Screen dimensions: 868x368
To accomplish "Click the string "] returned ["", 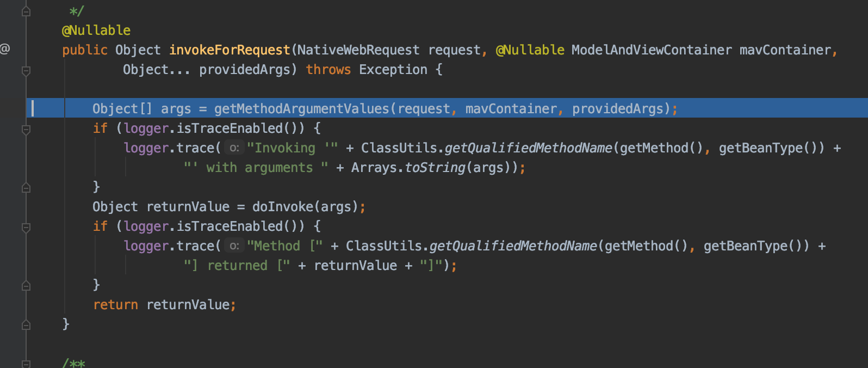I will (x=237, y=266).
